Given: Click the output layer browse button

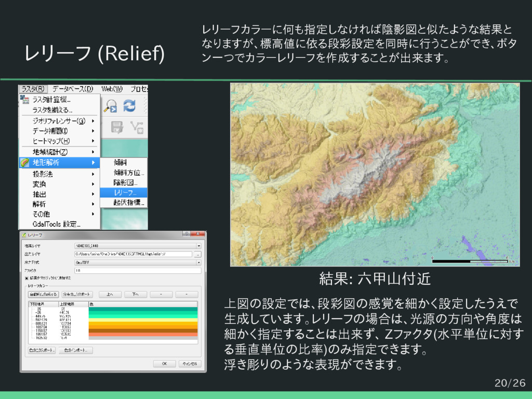Looking at the screenshot, I should [198, 254].
